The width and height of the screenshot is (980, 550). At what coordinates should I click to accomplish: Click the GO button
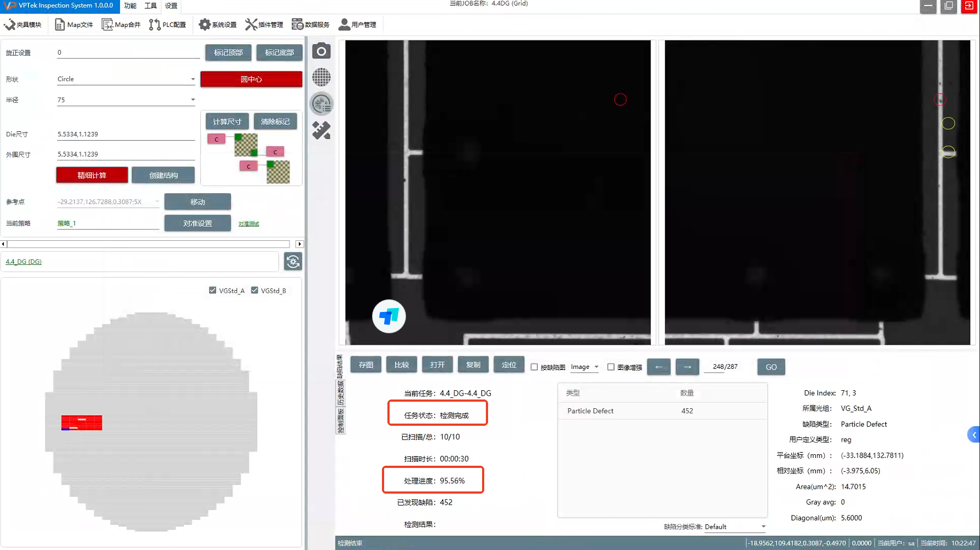point(770,367)
